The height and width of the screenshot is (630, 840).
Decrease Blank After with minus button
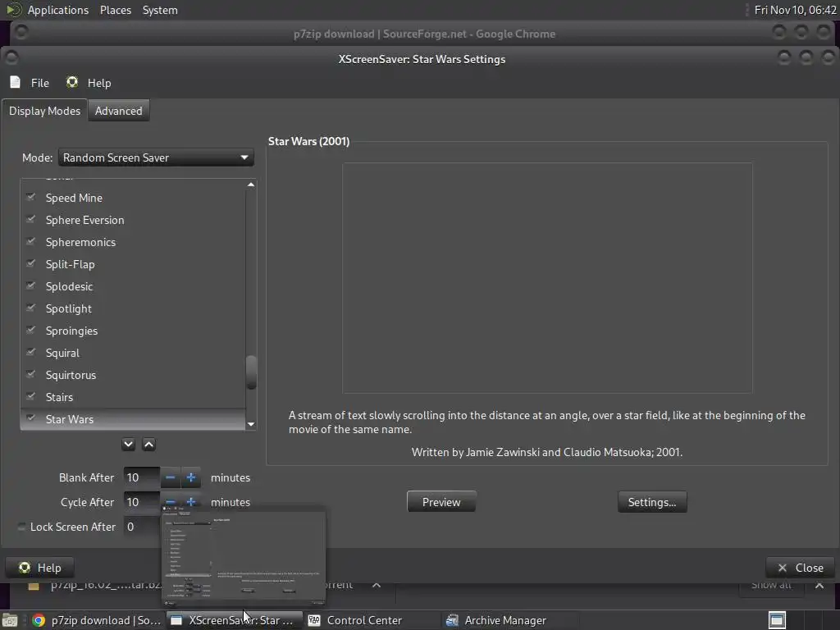point(170,477)
